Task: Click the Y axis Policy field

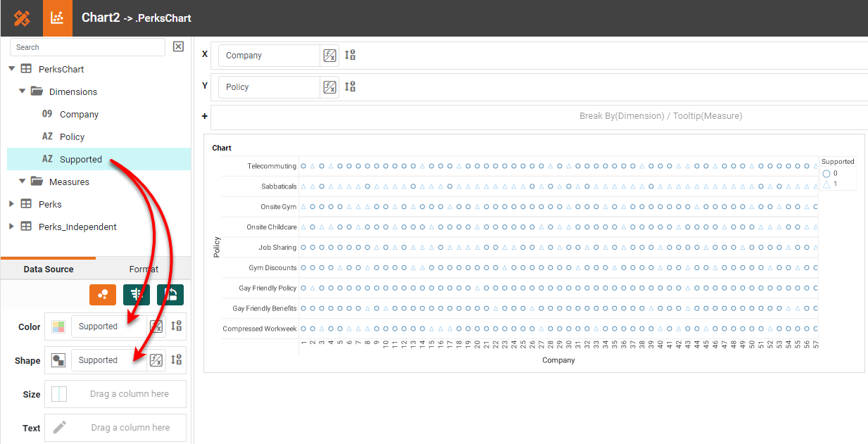Action: point(269,87)
